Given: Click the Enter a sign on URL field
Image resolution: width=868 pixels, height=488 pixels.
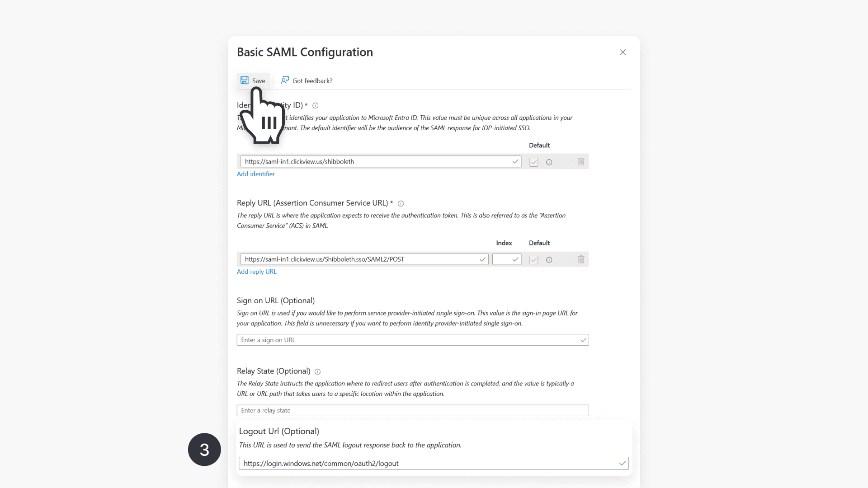Looking at the screenshot, I should tap(412, 340).
